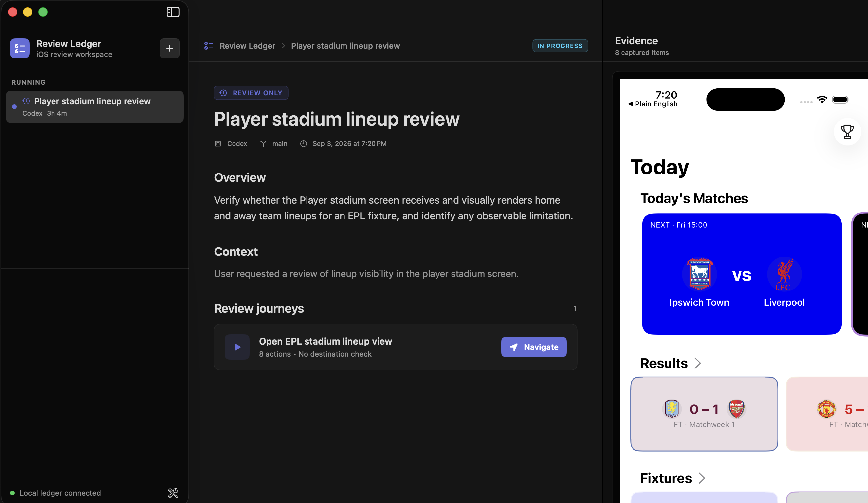Open Ipswich Town vs Liverpool match card
The height and width of the screenshot is (503, 868).
741,274
